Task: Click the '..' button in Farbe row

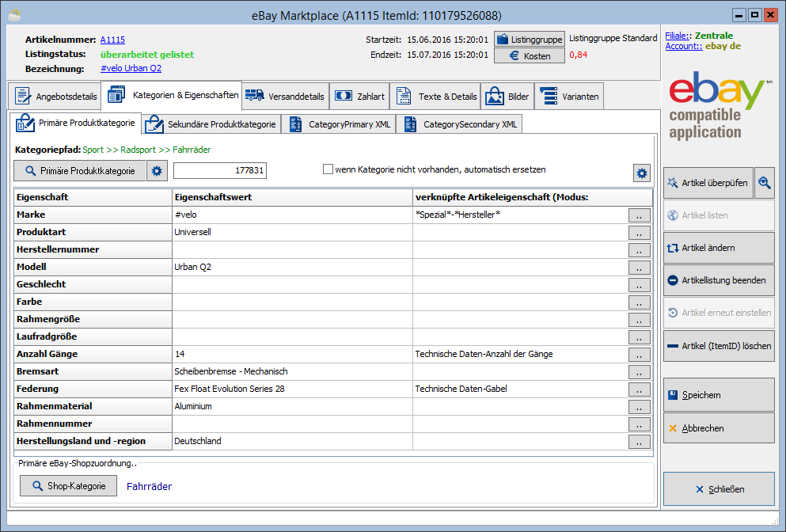Action: click(639, 302)
